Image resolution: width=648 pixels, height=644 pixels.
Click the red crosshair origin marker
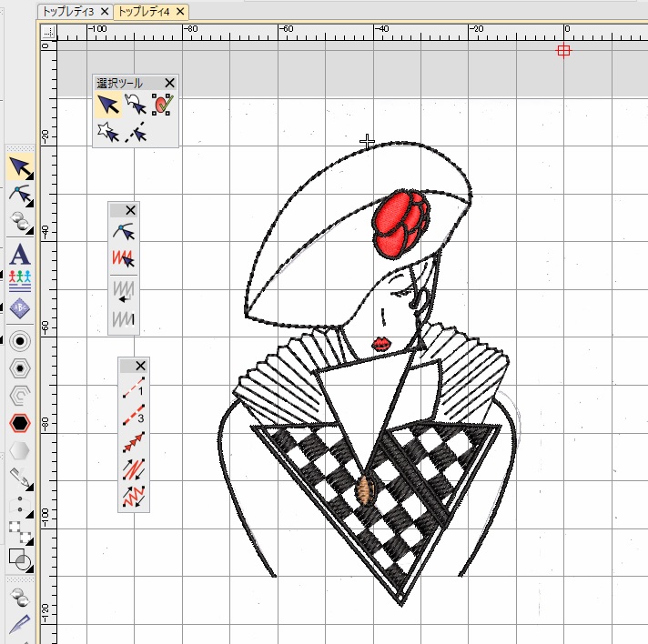pos(563,51)
